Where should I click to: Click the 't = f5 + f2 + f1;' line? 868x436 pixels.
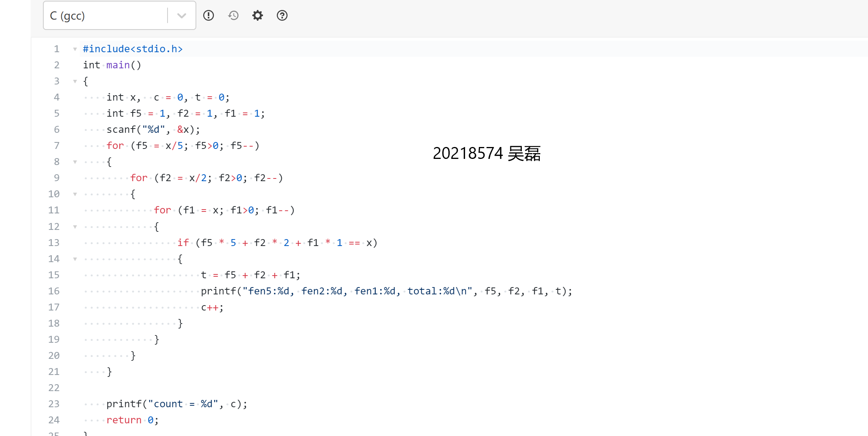tap(251, 275)
